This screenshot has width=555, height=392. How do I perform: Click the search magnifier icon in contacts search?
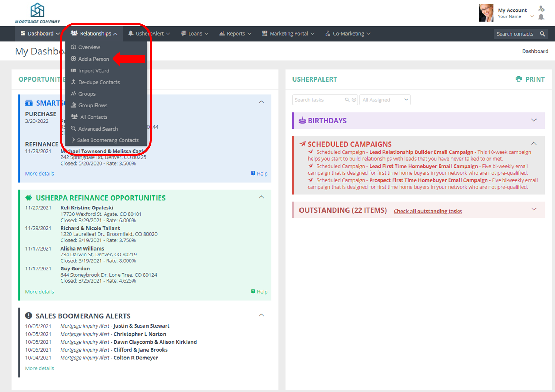(542, 34)
